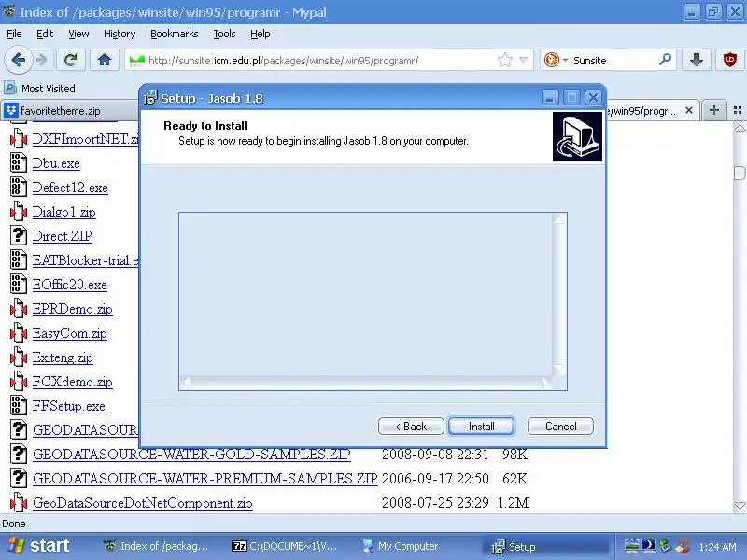747x560 pixels.
Task: Open the View menu
Action: 78,34
